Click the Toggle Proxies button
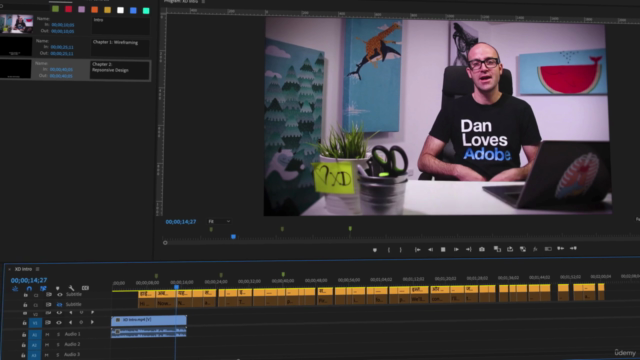The image size is (640, 360). (522, 249)
